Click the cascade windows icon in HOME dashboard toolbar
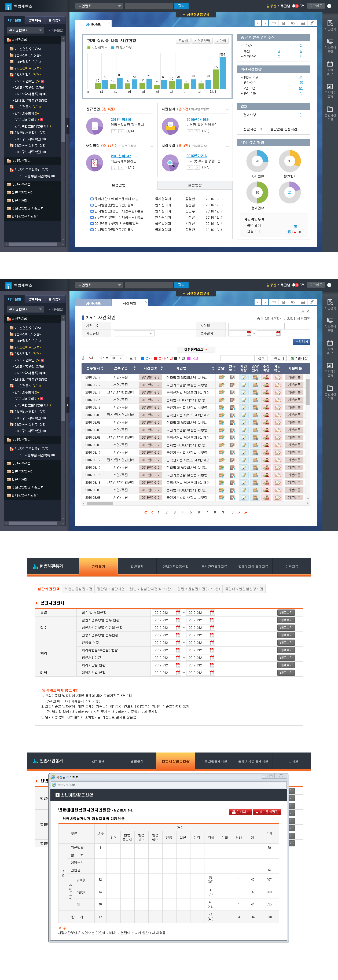Screen dimensions: 338x980 [x=293, y=23]
